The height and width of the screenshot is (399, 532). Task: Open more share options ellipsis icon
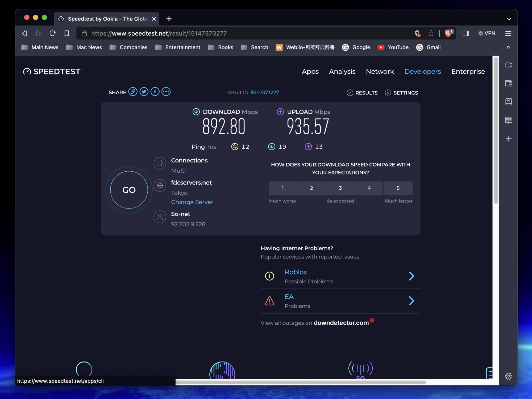click(x=166, y=92)
